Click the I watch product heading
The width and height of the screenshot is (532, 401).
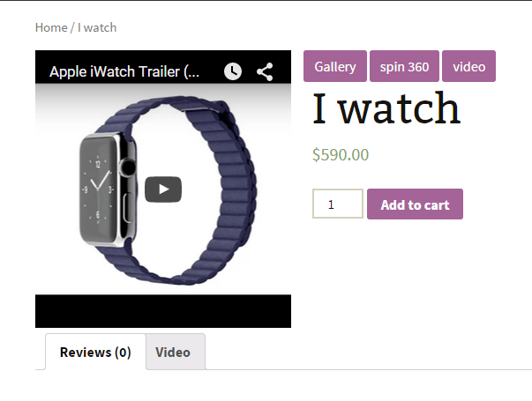coord(386,108)
